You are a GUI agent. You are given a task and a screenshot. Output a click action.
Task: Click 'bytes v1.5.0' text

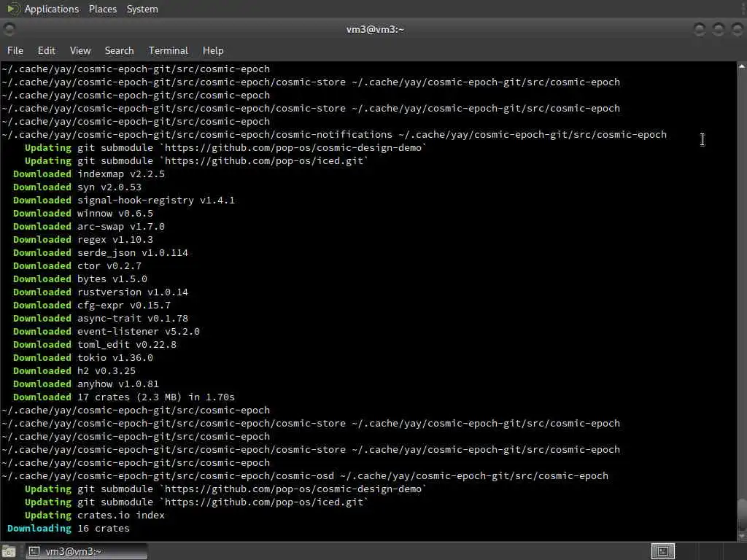[x=112, y=279]
